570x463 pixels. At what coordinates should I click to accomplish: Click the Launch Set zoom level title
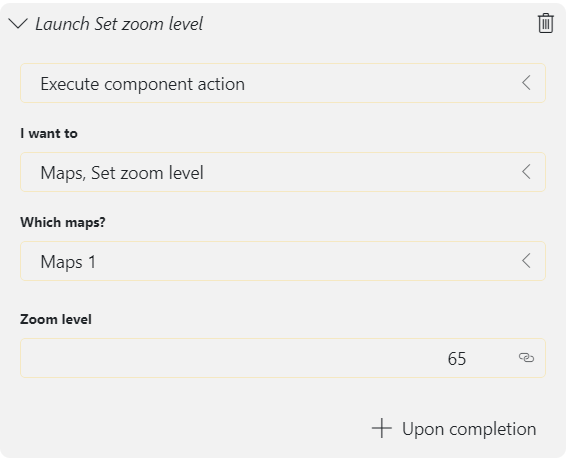click(x=119, y=24)
